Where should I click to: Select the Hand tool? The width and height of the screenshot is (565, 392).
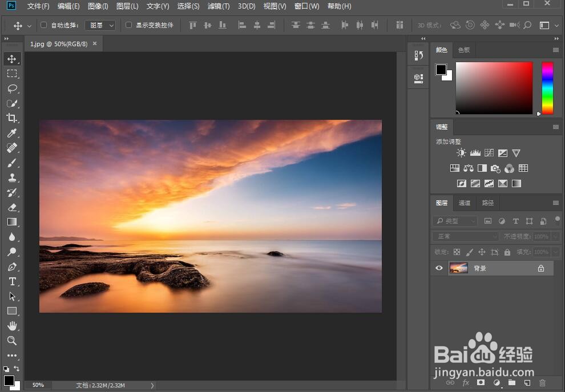(x=12, y=326)
